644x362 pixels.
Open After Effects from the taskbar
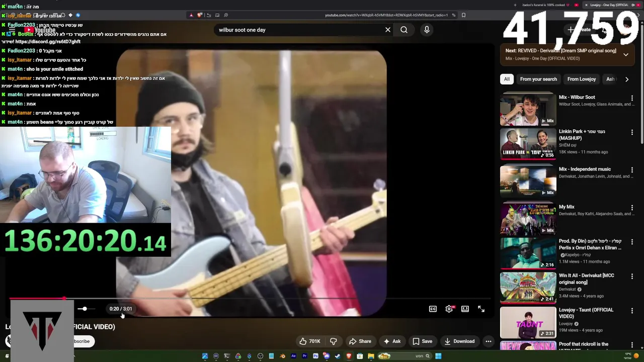coord(293,356)
